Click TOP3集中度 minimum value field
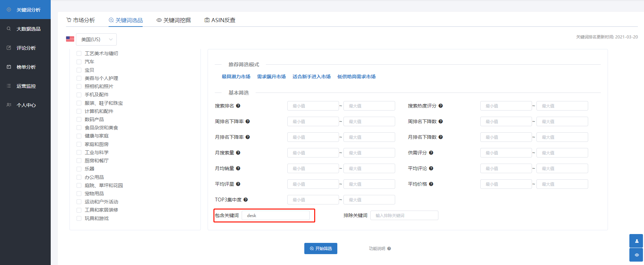The width and height of the screenshot is (644, 265). (x=313, y=200)
